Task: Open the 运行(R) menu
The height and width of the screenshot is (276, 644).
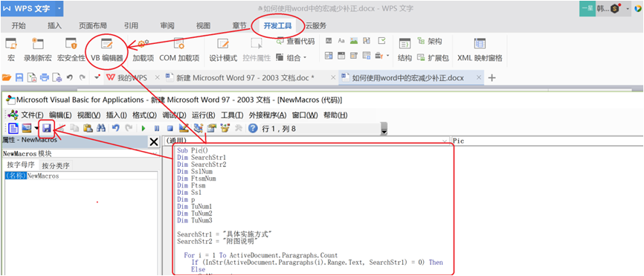Action: coord(203,115)
